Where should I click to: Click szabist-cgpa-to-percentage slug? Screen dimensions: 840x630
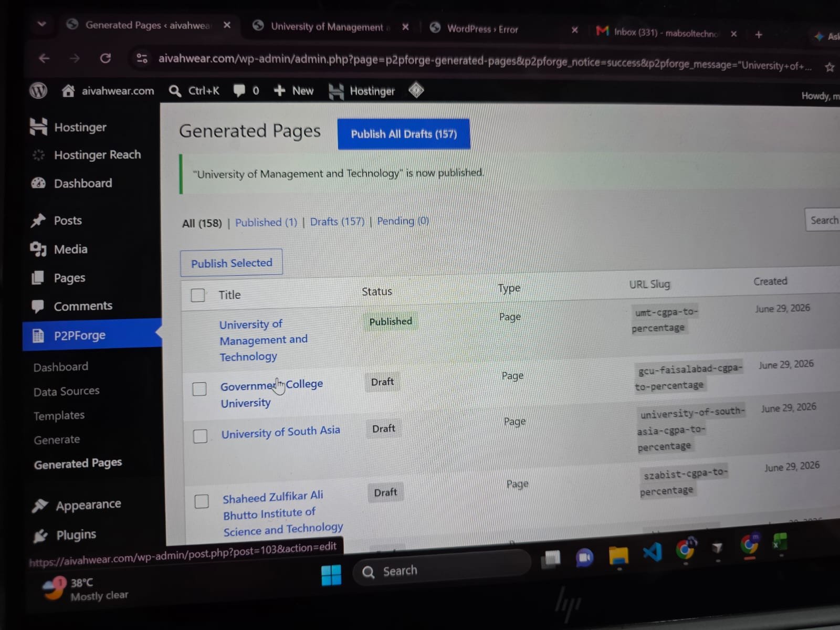684,482
